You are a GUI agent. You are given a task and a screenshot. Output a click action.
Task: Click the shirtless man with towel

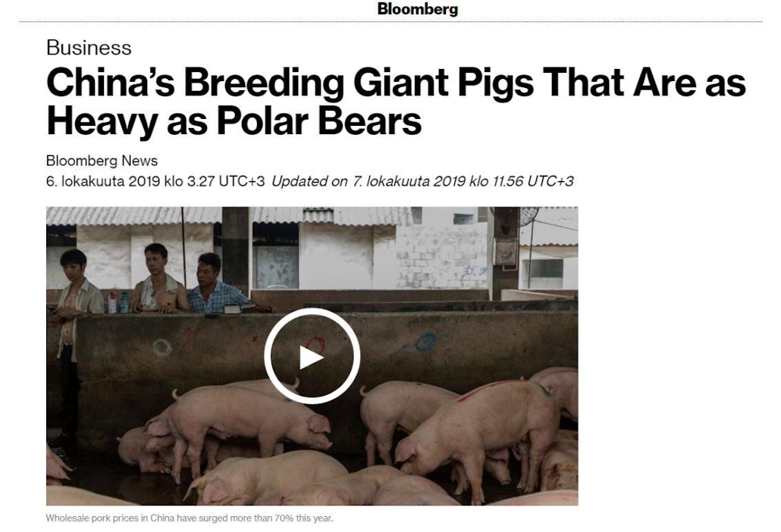coord(158,279)
